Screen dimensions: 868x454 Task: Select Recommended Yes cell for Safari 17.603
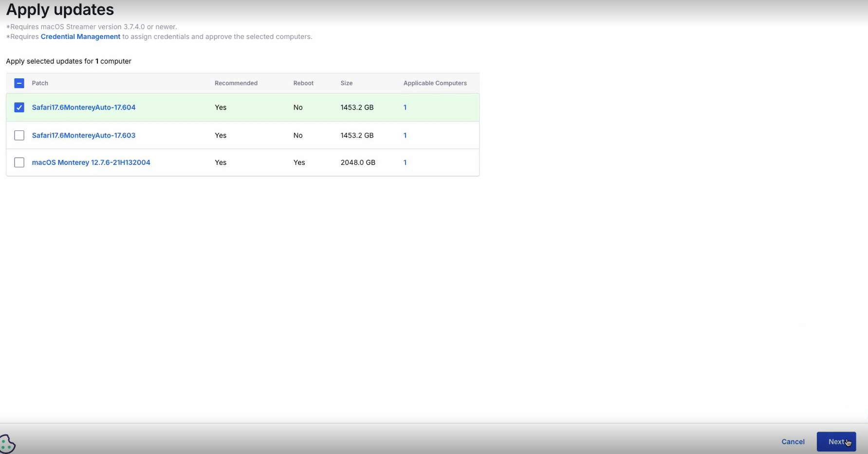pyautogui.click(x=221, y=135)
